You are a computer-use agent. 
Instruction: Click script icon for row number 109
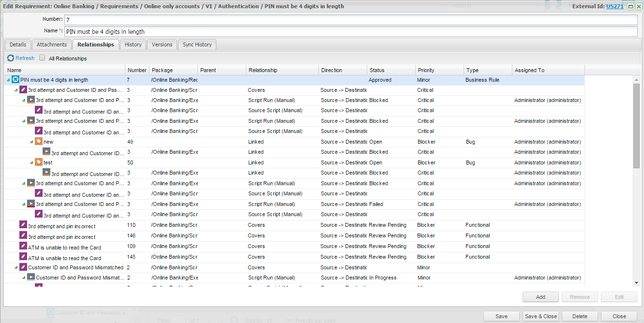click(23, 246)
